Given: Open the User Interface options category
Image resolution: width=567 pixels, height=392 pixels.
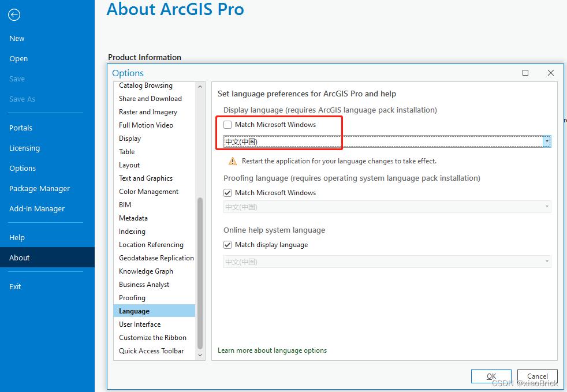Looking at the screenshot, I should tap(140, 324).
